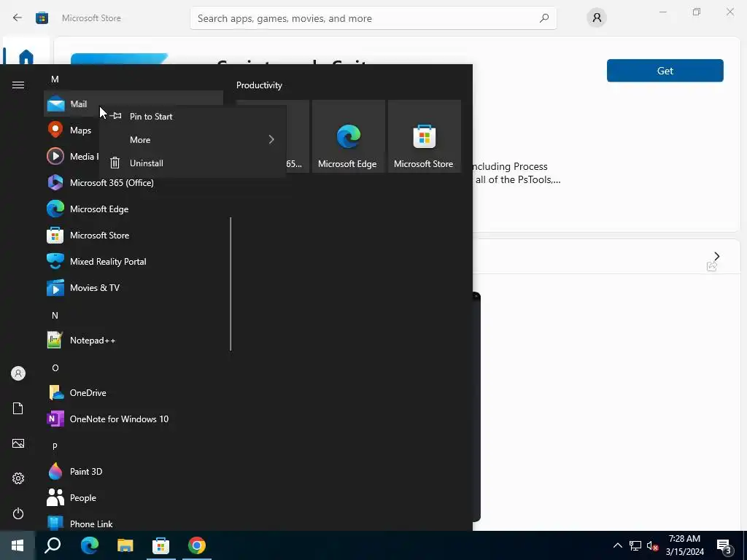Click the network icon in tray
The width and height of the screenshot is (747, 560).
635,545
